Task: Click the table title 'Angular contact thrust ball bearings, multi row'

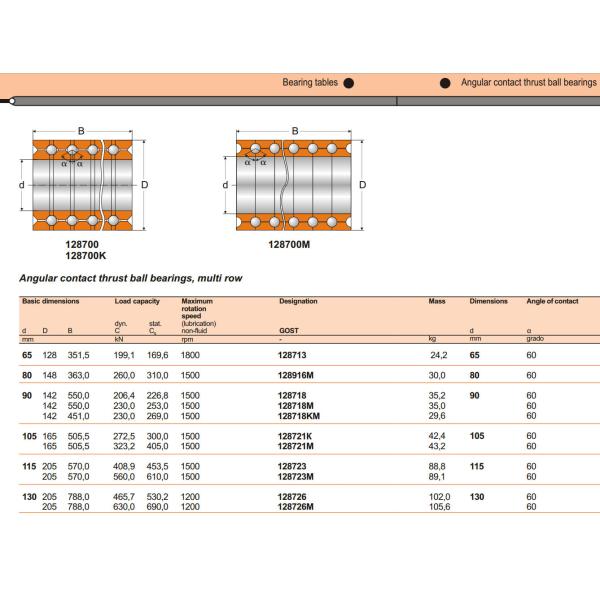Action: pos(130,278)
